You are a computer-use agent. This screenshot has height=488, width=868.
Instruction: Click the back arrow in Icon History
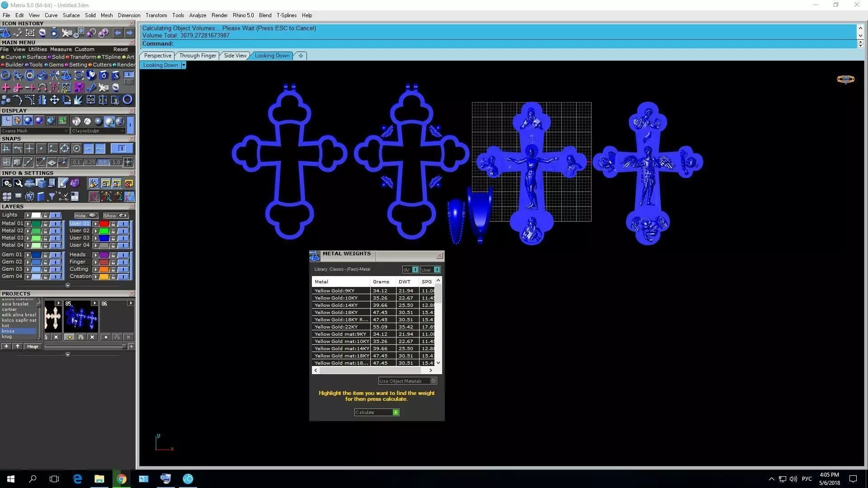click(x=118, y=33)
